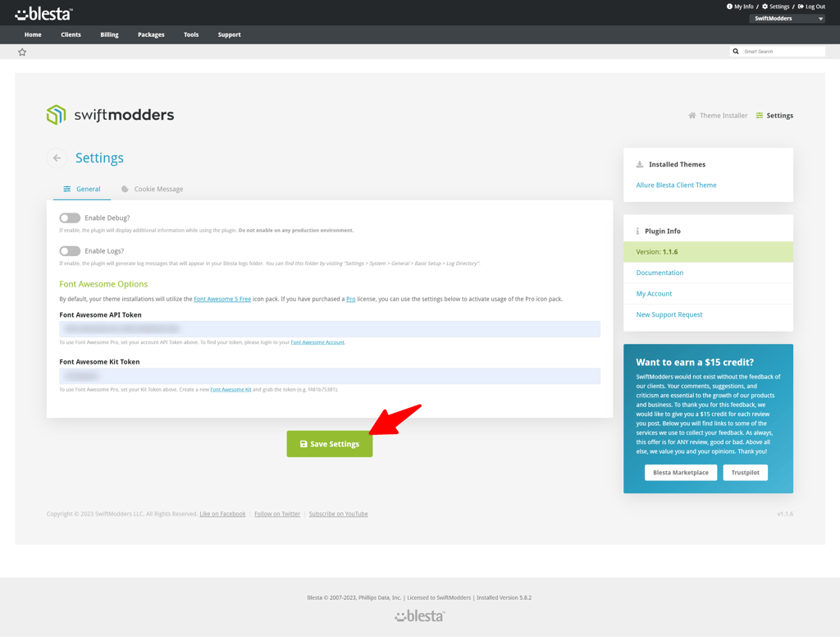
Task: Click the Version: 1.1.6 row
Action: 708,252
